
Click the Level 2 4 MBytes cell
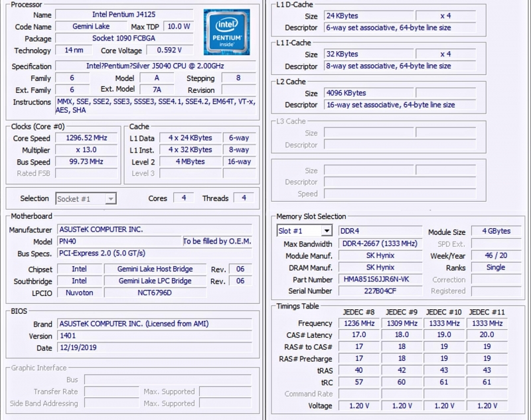point(190,161)
